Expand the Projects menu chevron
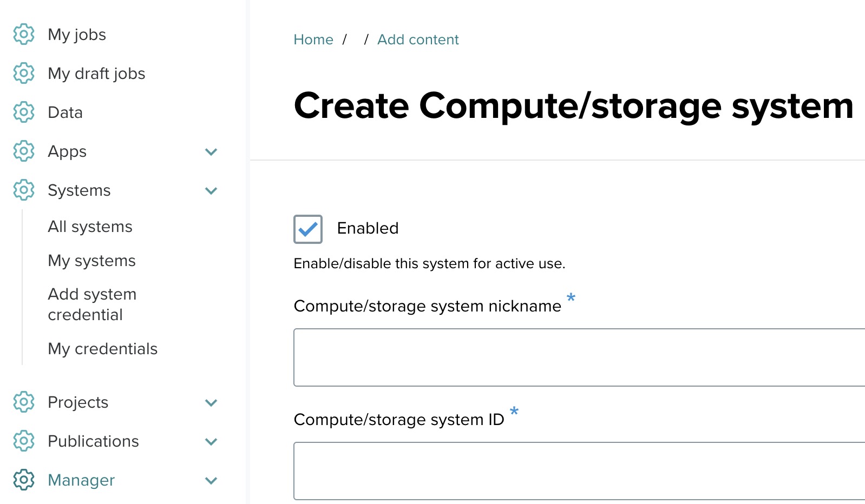The image size is (865, 504). click(x=211, y=403)
